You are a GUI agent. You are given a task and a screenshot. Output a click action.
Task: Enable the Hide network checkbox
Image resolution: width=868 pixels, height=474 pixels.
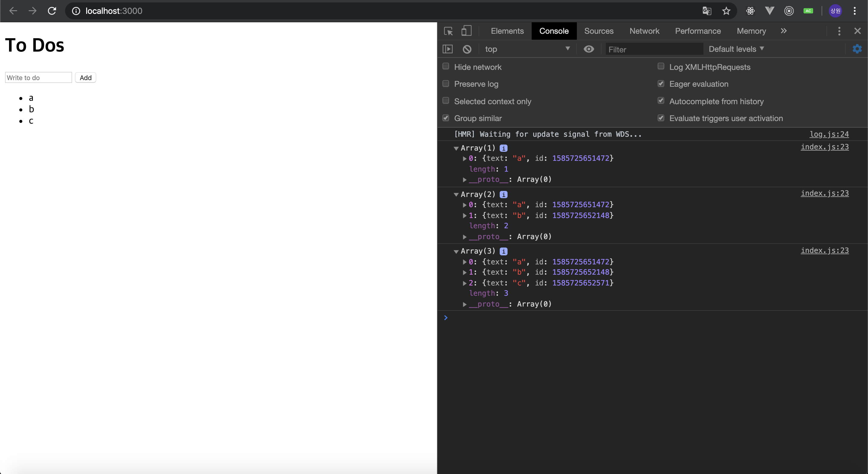[x=446, y=66]
